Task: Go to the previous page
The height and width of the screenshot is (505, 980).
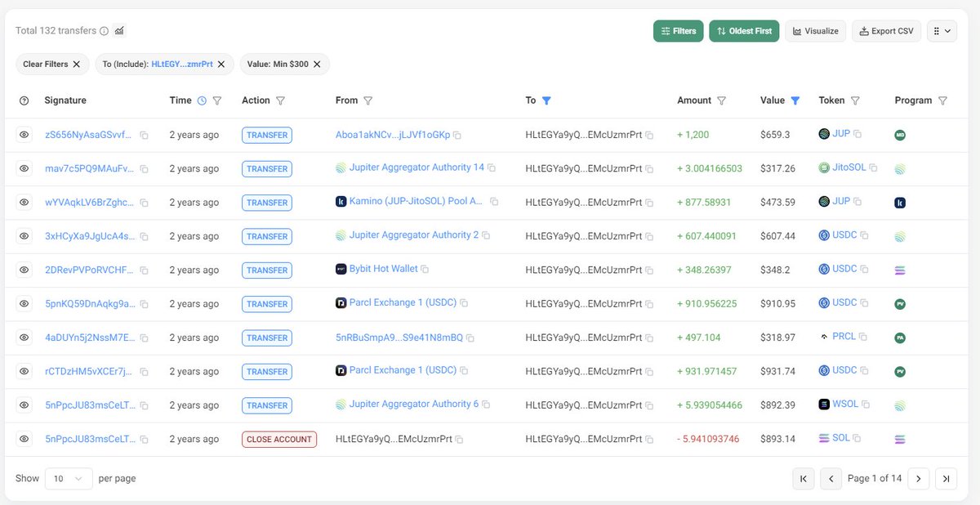Action: 831,479
